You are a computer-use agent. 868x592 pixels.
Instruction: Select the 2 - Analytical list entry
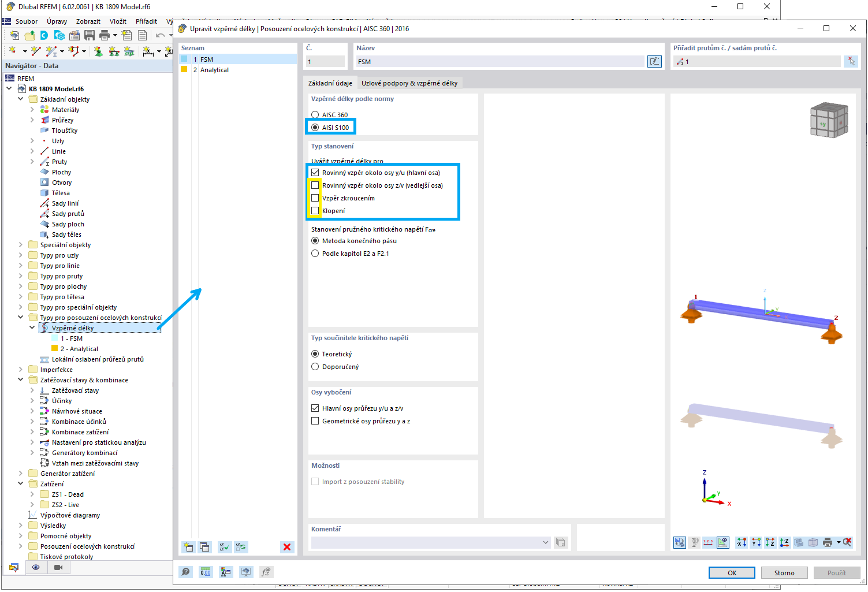[214, 70]
